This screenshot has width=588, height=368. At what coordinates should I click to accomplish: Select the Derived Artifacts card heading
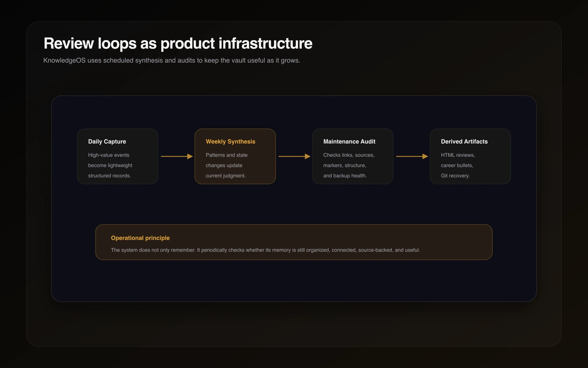coord(465,142)
